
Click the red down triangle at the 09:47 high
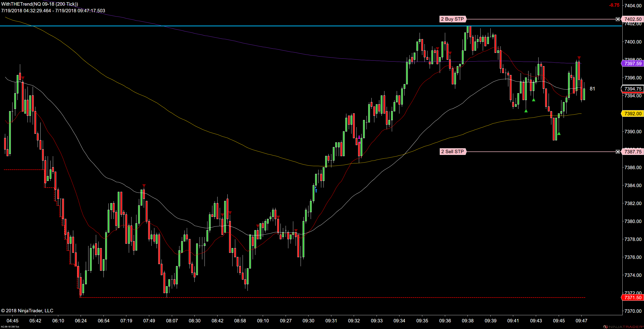(x=579, y=58)
